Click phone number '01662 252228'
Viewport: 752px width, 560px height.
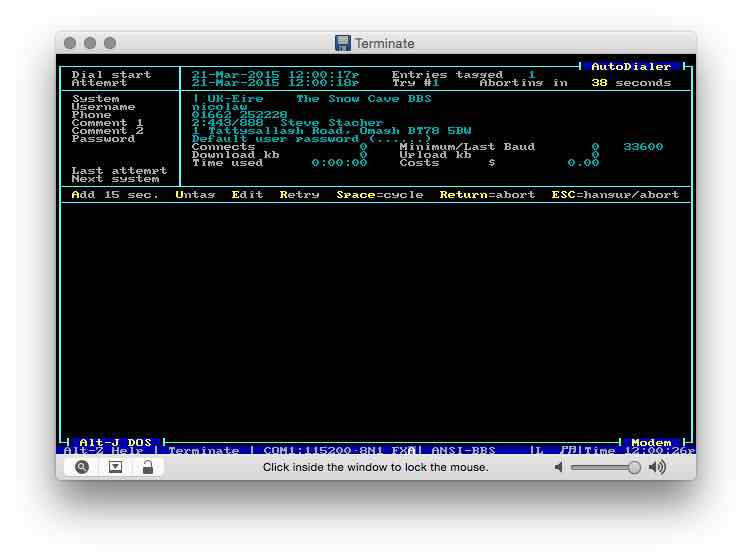click(239, 115)
